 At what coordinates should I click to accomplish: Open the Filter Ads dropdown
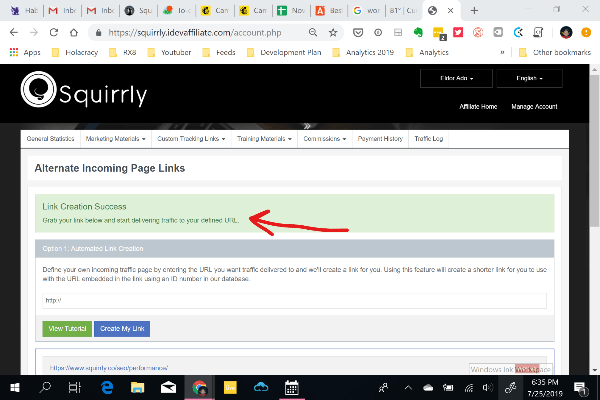coord(457,78)
